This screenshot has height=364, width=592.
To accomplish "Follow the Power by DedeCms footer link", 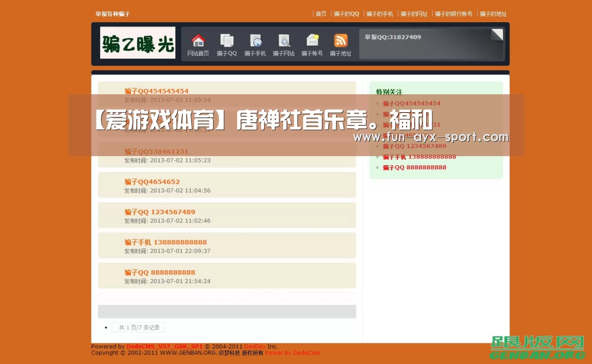I will pos(292,353).
